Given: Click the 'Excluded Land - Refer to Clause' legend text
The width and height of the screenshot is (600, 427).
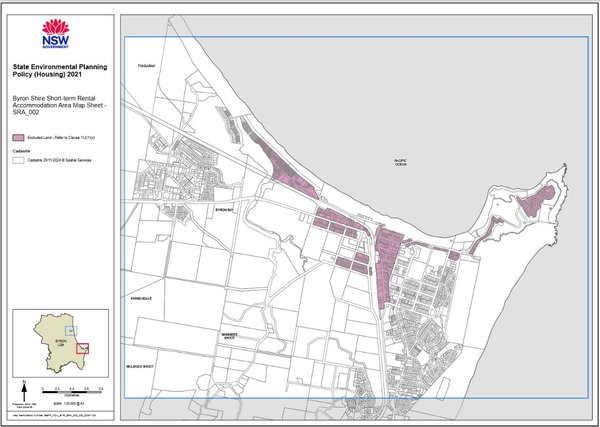Looking at the screenshot, I should (x=61, y=137).
